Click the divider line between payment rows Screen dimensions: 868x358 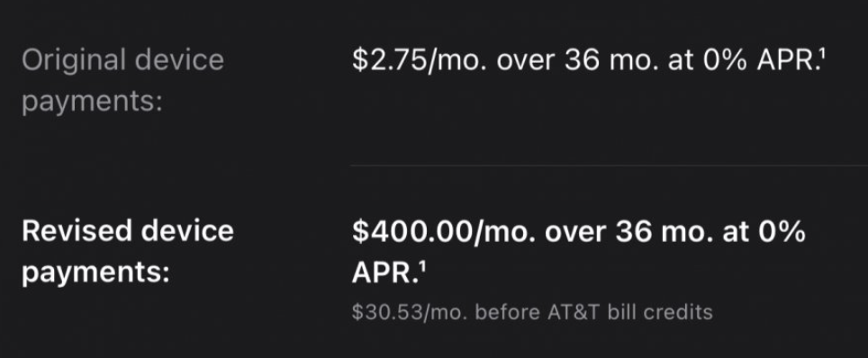click(609, 165)
